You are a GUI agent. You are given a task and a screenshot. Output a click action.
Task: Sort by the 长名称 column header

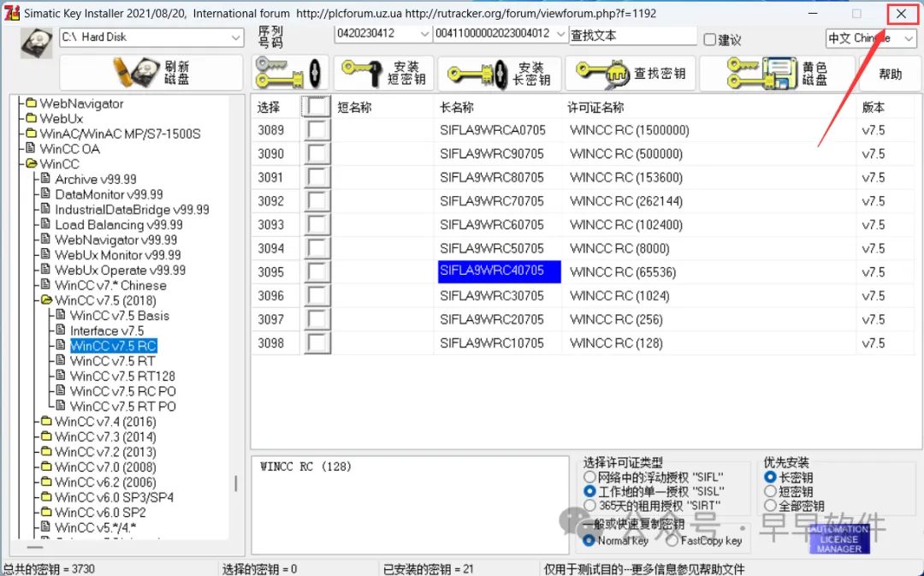tap(457, 107)
